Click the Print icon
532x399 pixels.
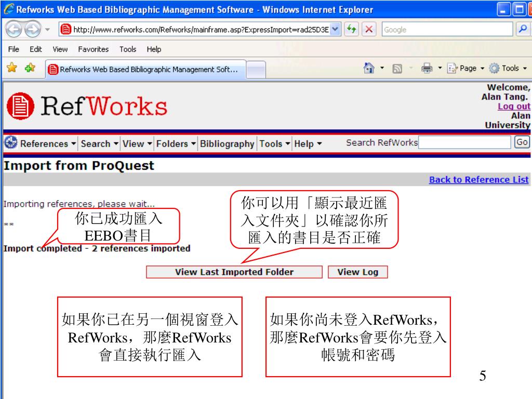click(x=427, y=68)
